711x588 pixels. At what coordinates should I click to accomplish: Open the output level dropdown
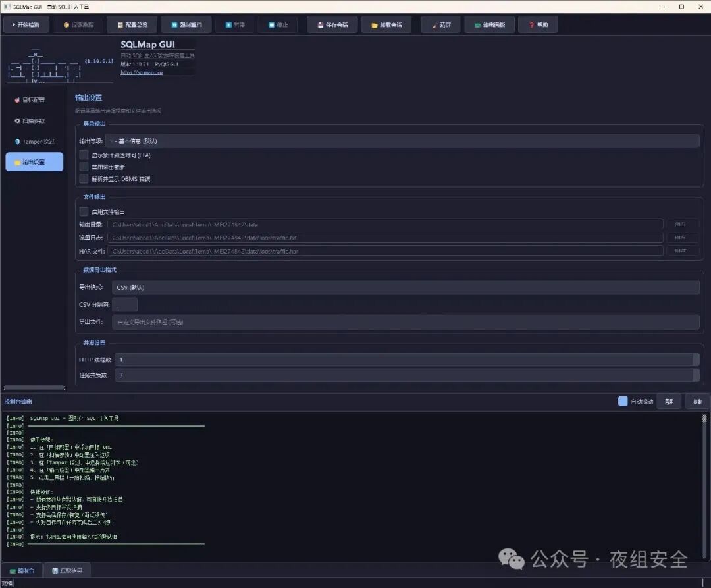[x=402, y=141]
